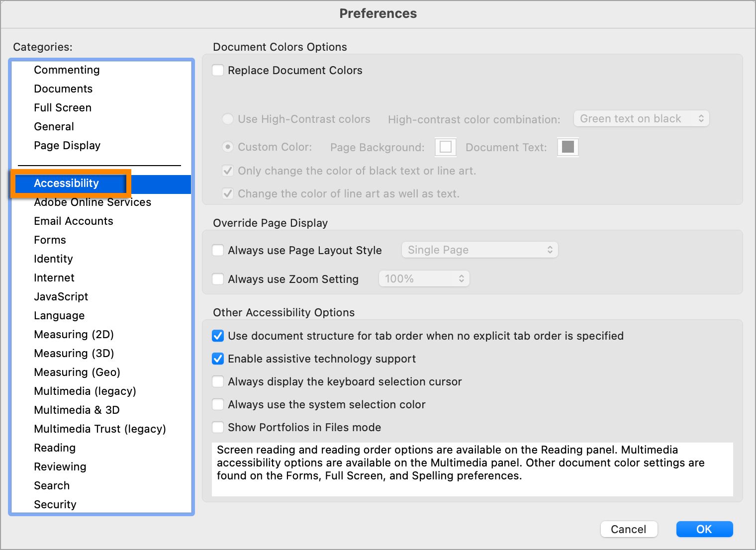The image size is (756, 550).
Task: Toggle Enable assistive technology support
Action: (218, 359)
